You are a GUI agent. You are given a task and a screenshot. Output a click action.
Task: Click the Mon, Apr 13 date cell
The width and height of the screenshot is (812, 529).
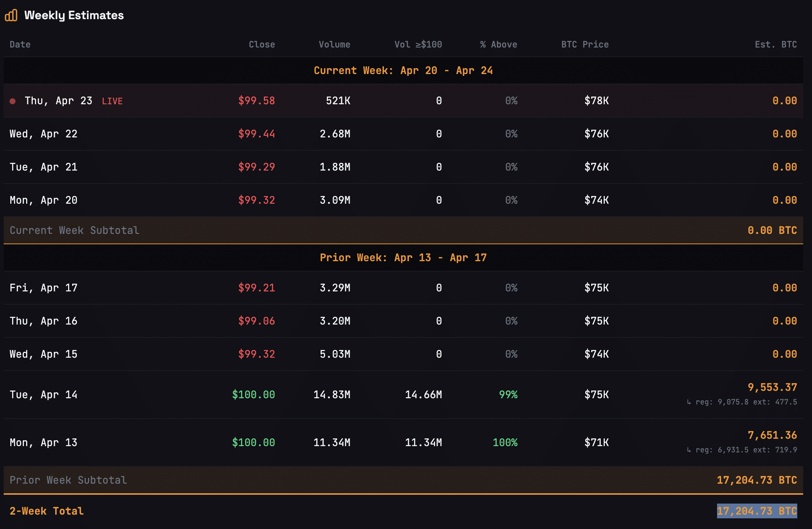tap(43, 442)
